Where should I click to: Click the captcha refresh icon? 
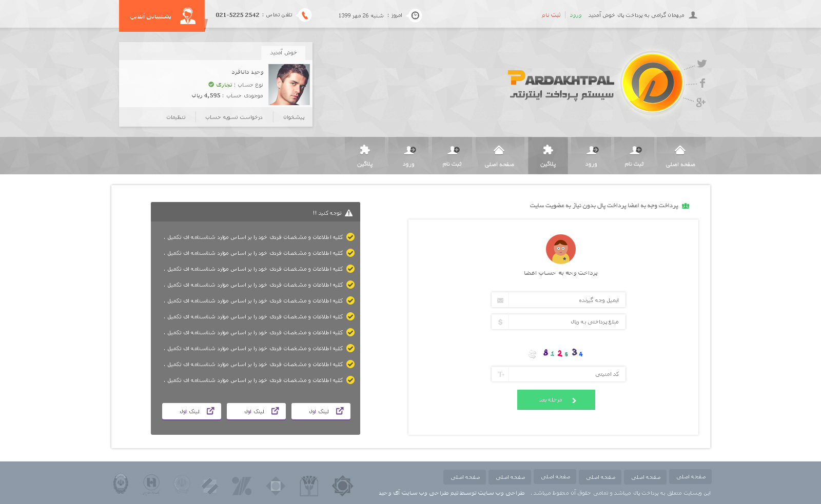(x=532, y=354)
